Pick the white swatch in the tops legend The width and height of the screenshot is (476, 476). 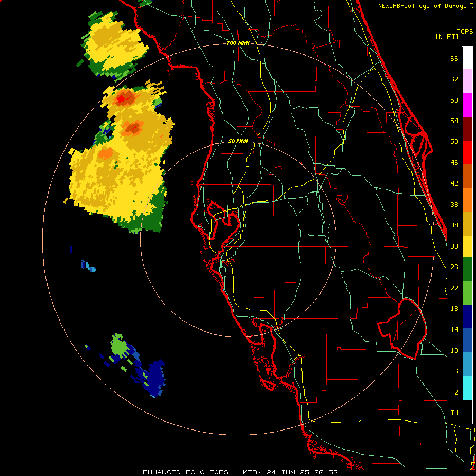coord(467,58)
